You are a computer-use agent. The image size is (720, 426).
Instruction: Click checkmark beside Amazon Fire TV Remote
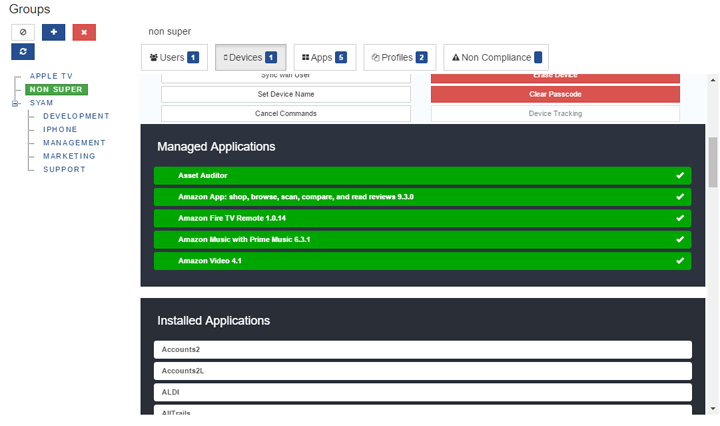tap(680, 218)
